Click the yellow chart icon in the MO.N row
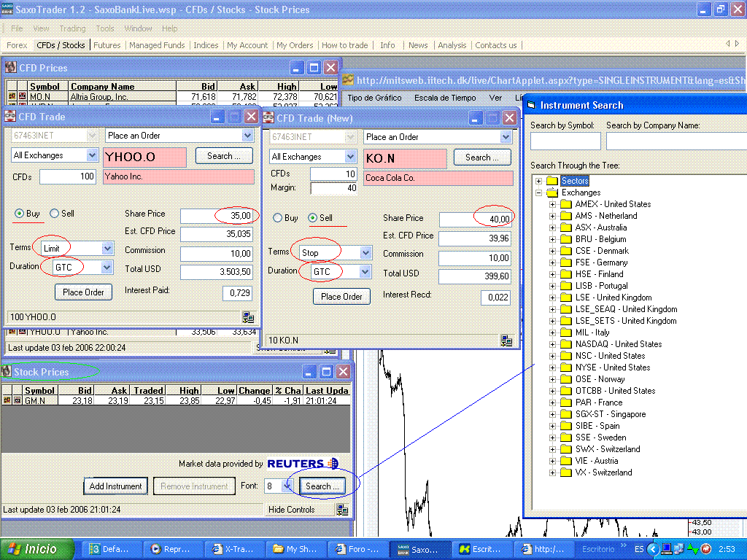747x560 pixels. [12, 96]
